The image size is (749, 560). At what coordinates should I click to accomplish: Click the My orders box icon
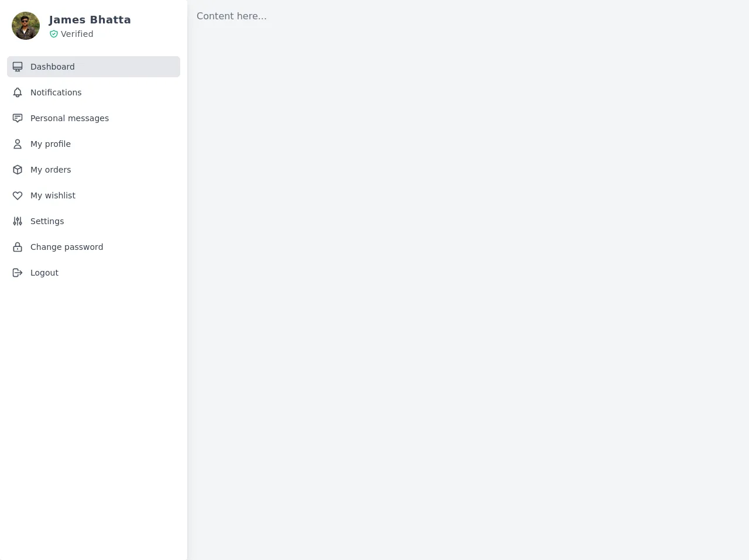[x=18, y=170]
